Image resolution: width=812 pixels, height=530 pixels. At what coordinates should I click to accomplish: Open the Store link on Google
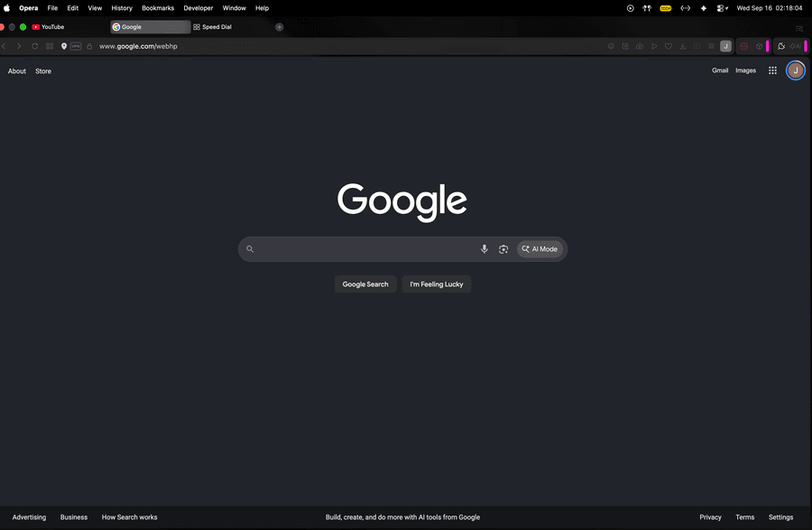pyautogui.click(x=43, y=71)
